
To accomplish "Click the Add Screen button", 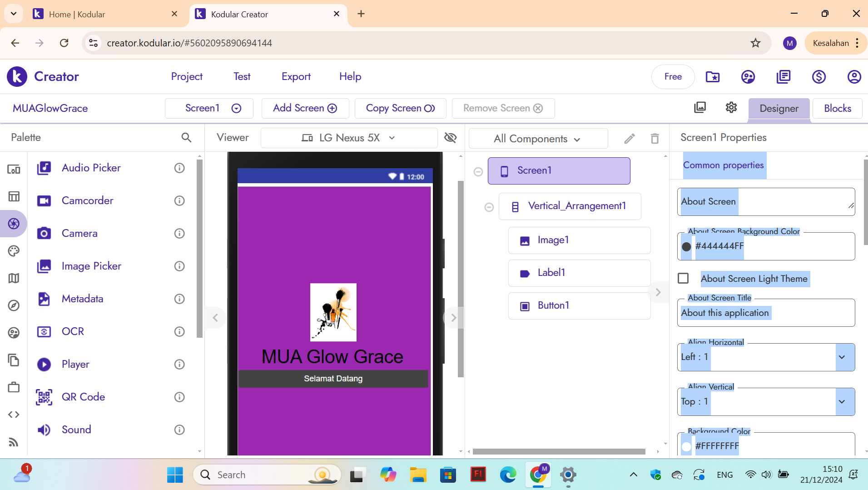I will [305, 108].
